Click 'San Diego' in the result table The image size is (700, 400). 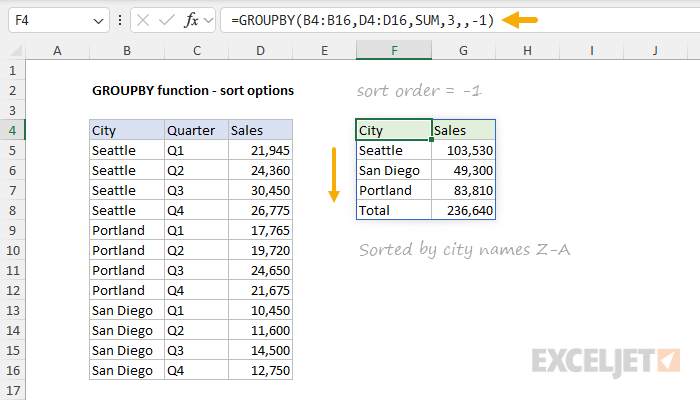(394, 171)
